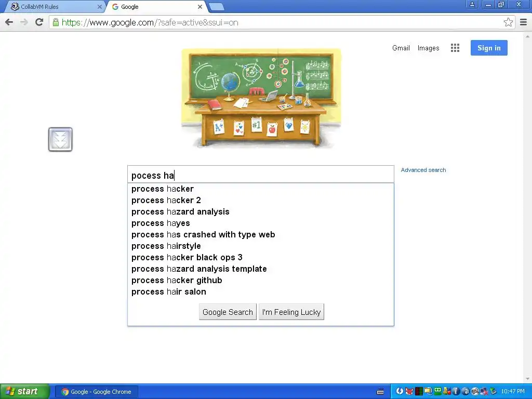Viewport: 532px width, 399px height.
Task: Click the scrollbar down arrow
Action: click(528, 379)
